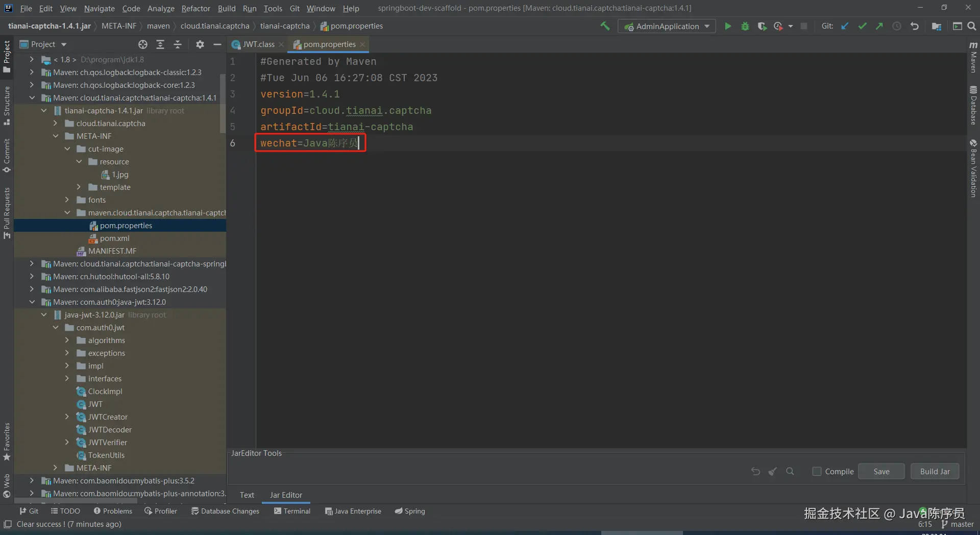Screen dimensions: 980x535
Task: Expand the template folder
Action: [x=79, y=187]
